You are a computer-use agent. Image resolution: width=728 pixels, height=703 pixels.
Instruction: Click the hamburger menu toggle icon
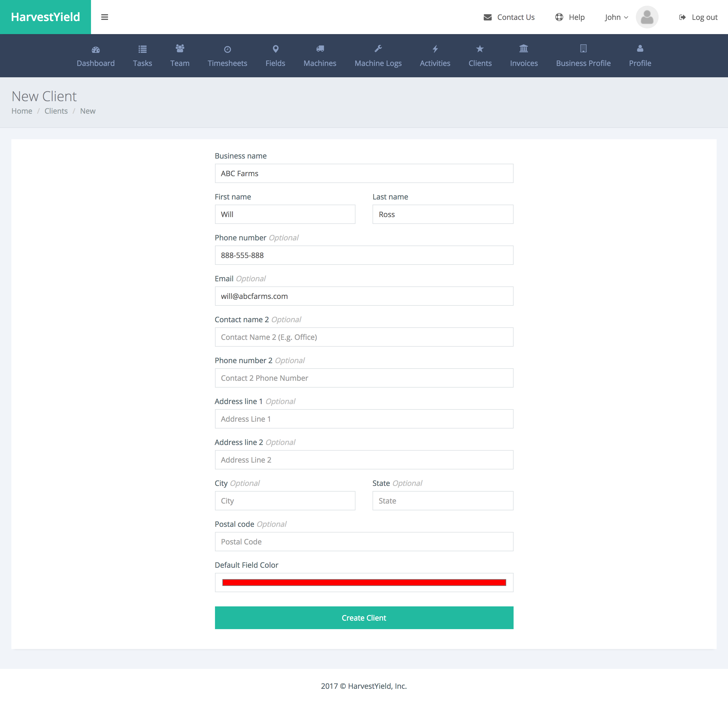pyautogui.click(x=104, y=17)
